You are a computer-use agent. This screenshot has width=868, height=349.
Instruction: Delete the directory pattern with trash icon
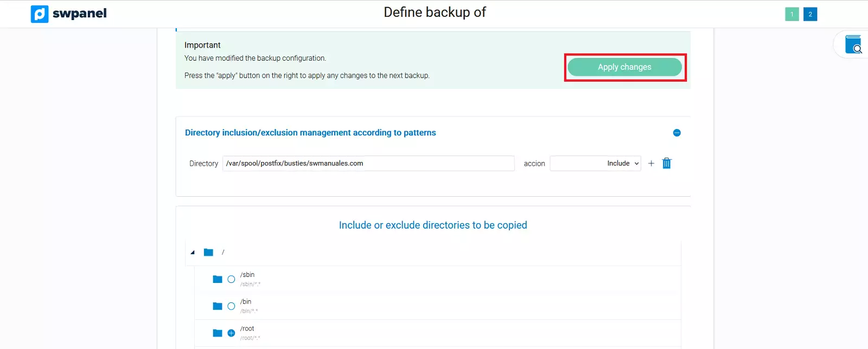[x=667, y=163]
